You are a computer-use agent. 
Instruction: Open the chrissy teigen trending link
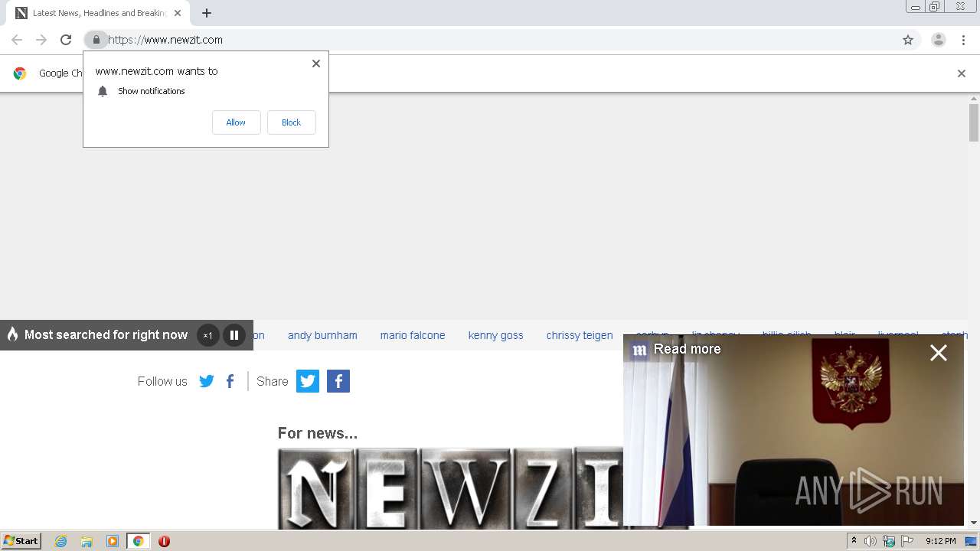pos(580,335)
